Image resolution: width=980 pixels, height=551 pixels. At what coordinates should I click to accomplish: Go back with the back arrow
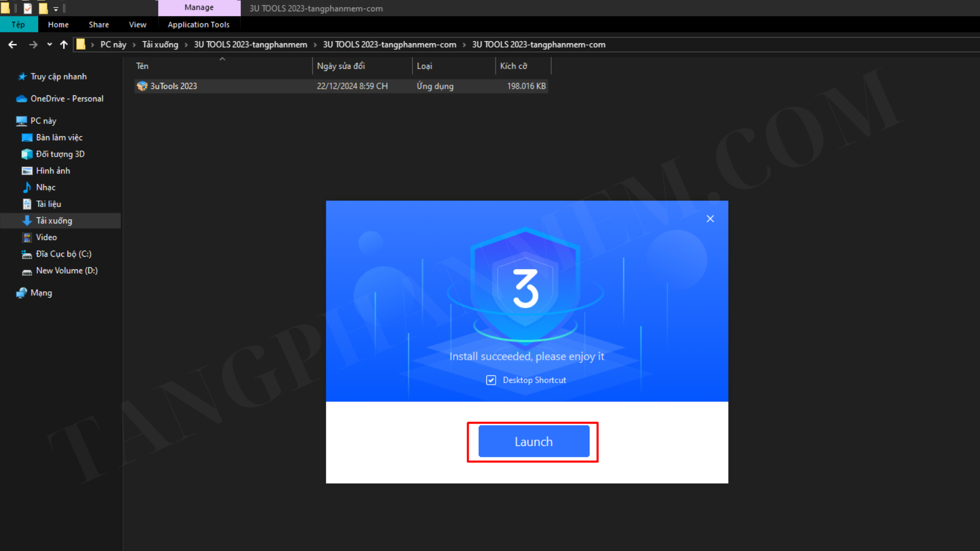[13, 45]
